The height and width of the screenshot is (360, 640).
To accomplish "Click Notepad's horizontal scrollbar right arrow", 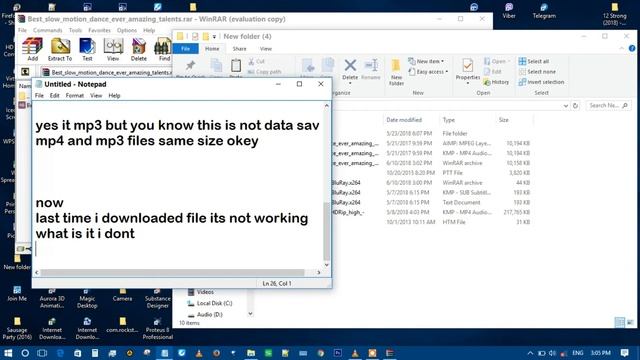I will point(319,272).
